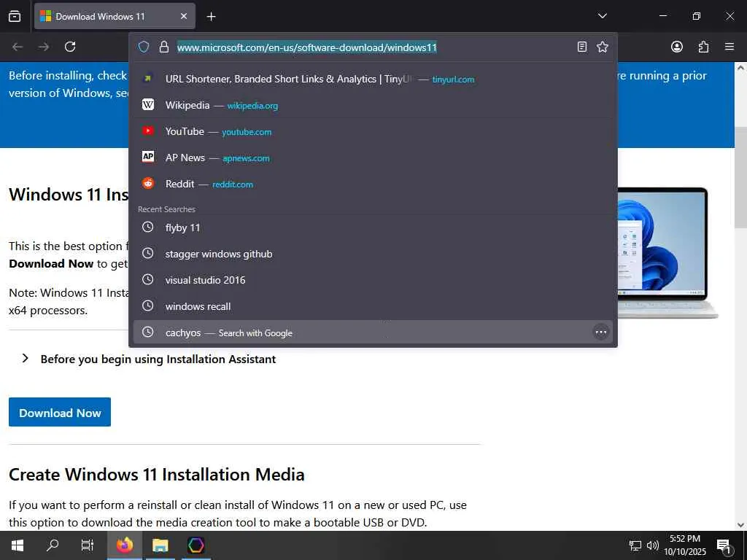Close the Download Windows 11 tab
Screen dimensions: 747x560
pyautogui.click(x=183, y=16)
